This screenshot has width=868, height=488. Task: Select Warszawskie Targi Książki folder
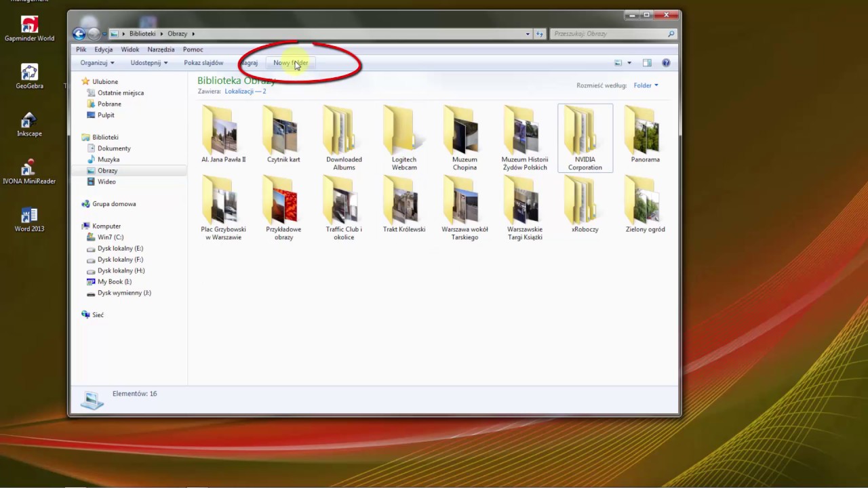coord(525,208)
